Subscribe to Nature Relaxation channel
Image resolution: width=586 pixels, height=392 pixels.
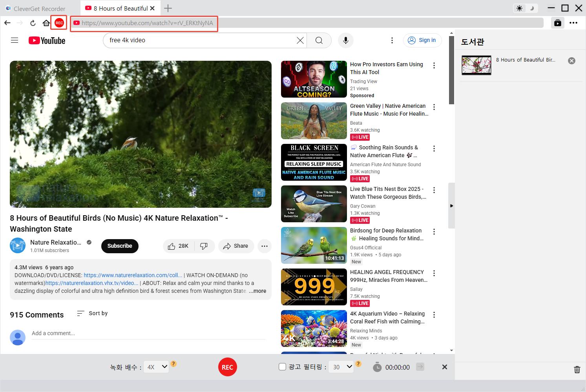coord(120,246)
